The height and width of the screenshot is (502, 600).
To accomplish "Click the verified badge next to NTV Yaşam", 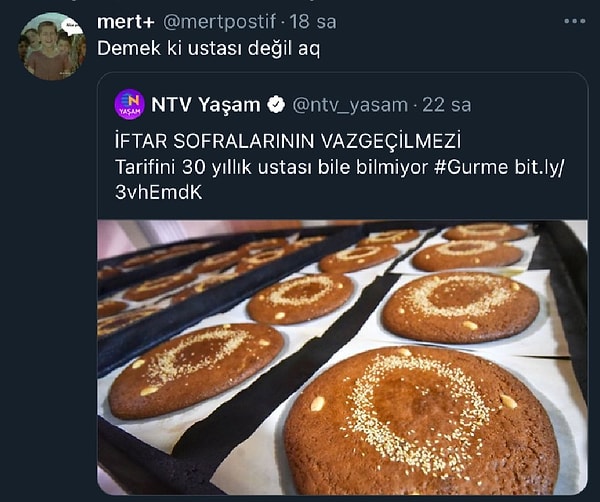I will 276,104.
